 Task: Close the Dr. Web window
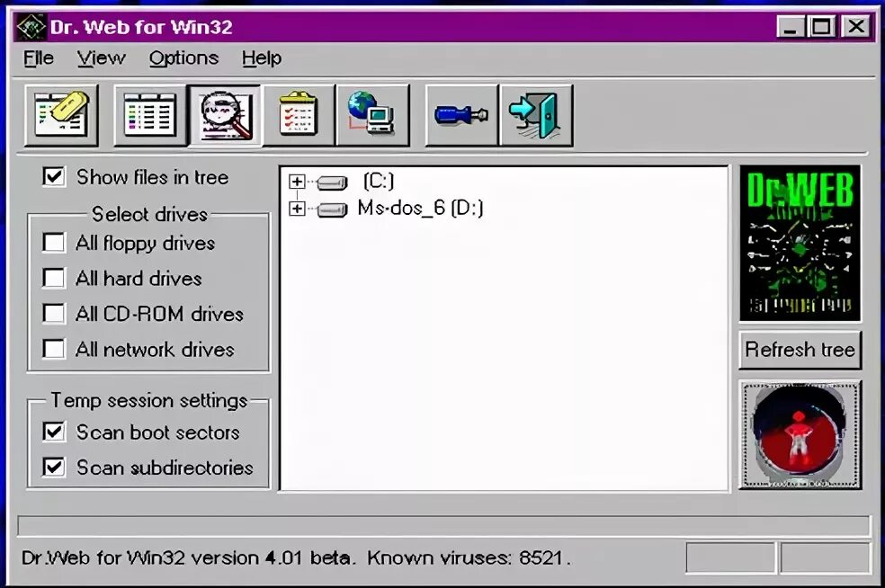(855, 26)
